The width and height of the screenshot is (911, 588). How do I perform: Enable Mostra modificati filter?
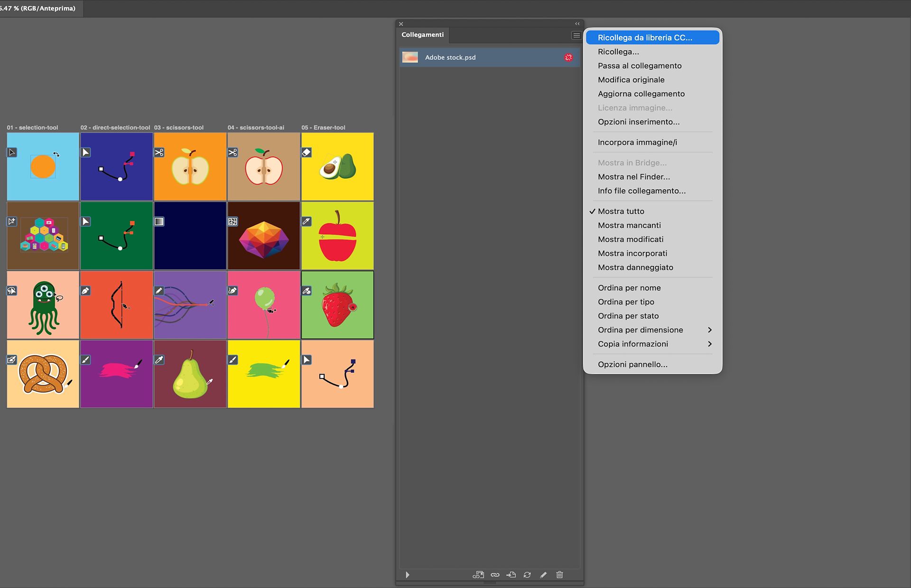point(652,239)
